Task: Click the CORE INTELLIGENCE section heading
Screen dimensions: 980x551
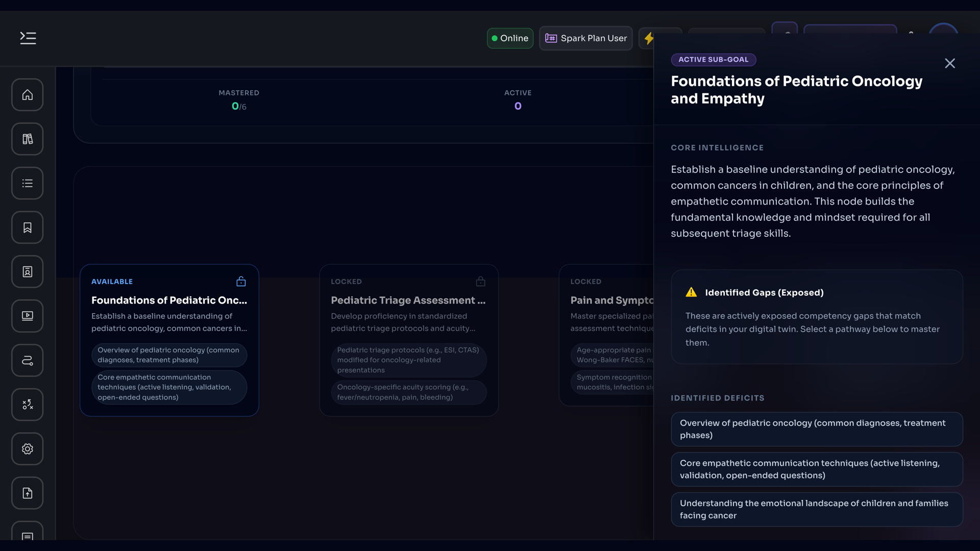Action: click(717, 148)
